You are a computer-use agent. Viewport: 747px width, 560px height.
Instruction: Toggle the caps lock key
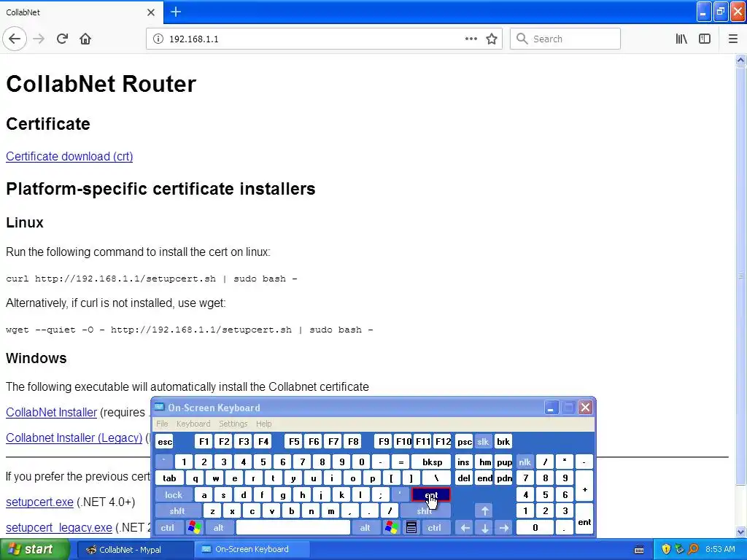click(174, 495)
